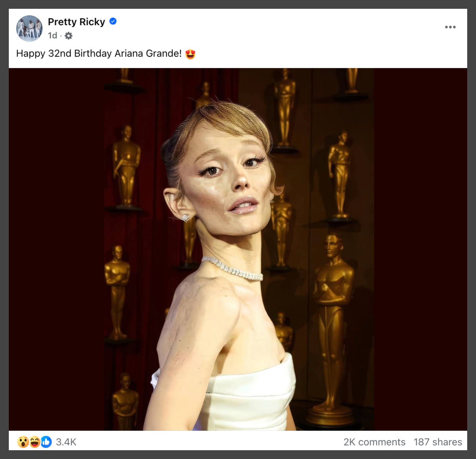This screenshot has height=459, width=476.
Task: Open the post options three-dot menu
Action: 450,27
